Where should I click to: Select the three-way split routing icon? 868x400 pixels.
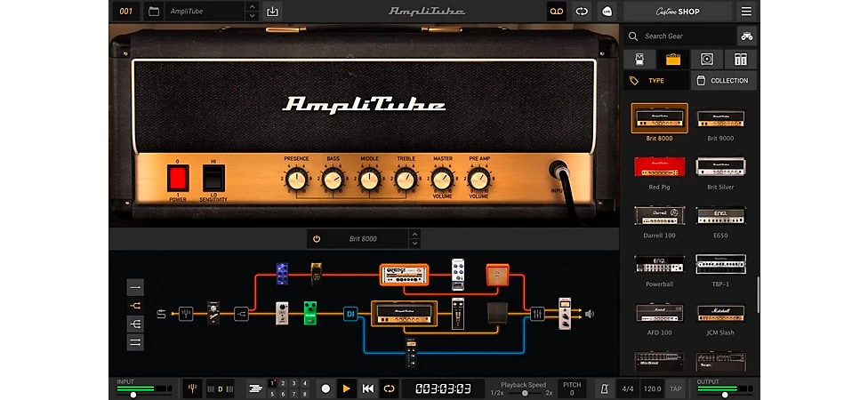click(135, 324)
